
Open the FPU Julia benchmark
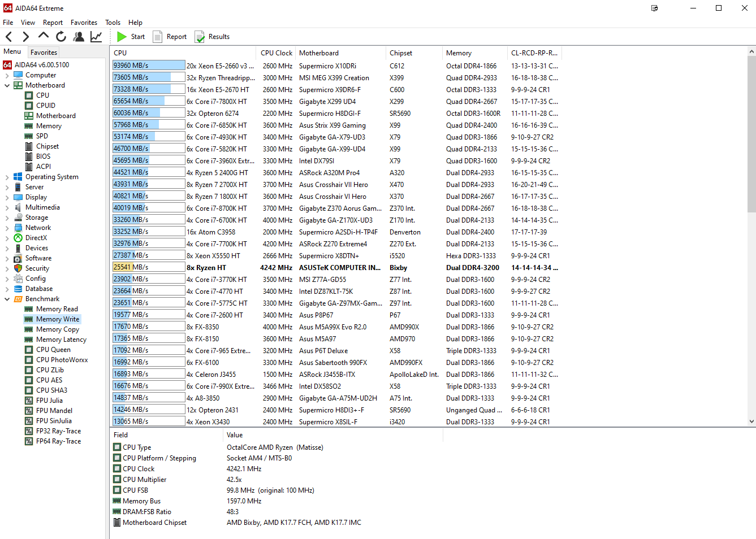49,401
